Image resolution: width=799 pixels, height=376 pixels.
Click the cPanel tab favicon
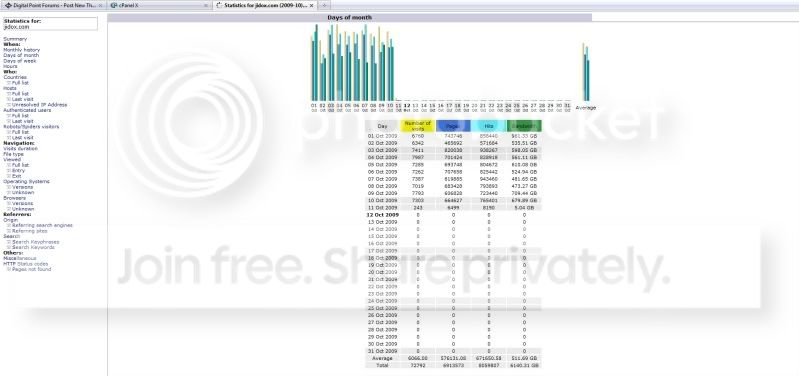(113, 5)
